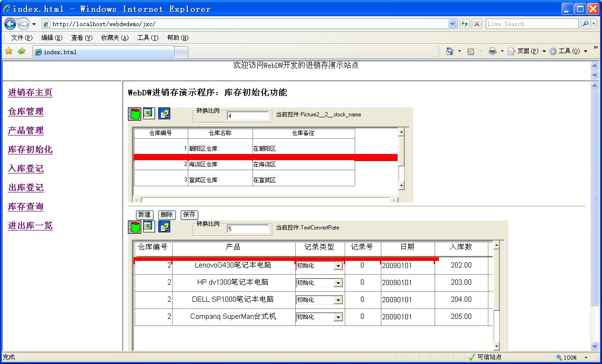The width and height of the screenshot is (602, 364).
Task: Expand the address bar URL history dropdown
Action: (453, 24)
